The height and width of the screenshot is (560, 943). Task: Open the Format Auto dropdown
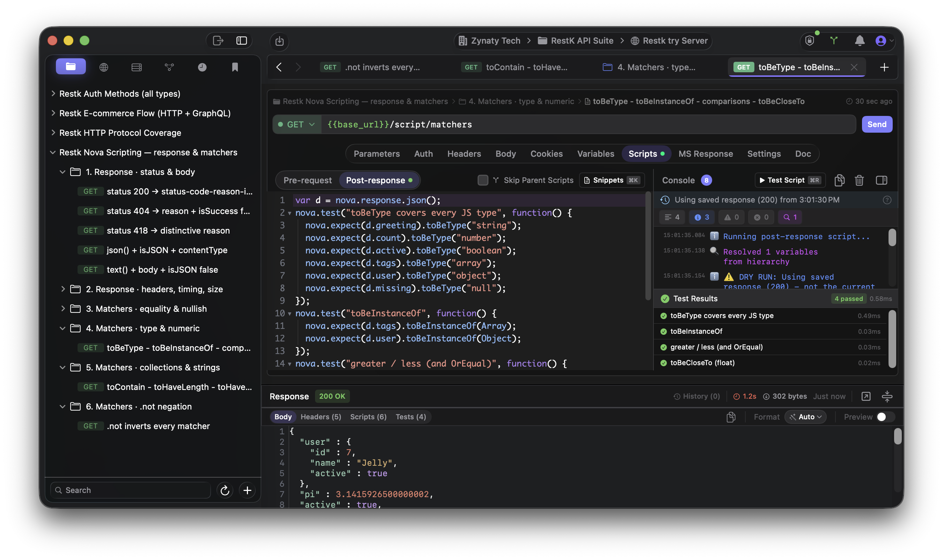(806, 417)
